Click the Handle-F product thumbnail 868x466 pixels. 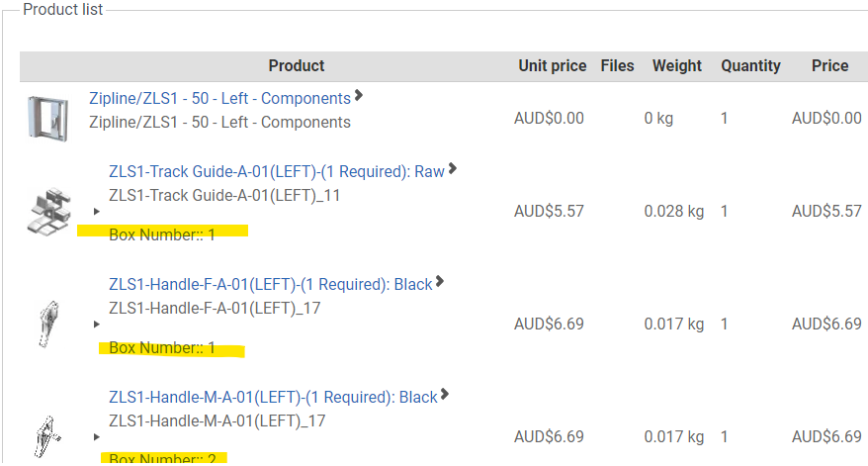[x=48, y=325]
